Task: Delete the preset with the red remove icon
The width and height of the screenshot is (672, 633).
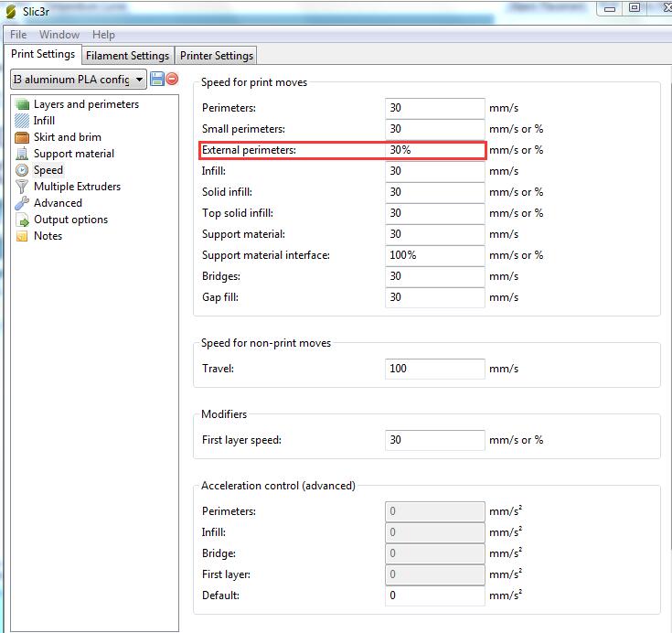Action: tap(172, 79)
